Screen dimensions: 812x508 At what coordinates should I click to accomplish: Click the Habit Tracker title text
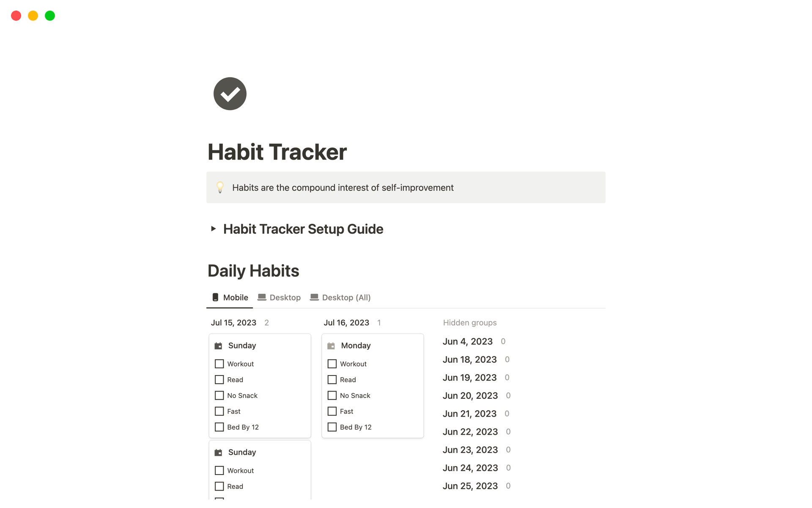[x=277, y=150]
